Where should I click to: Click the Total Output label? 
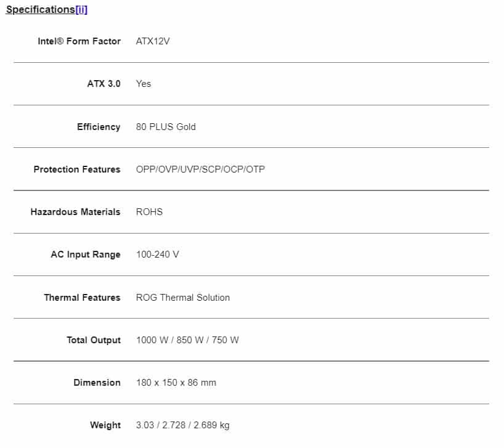94,340
